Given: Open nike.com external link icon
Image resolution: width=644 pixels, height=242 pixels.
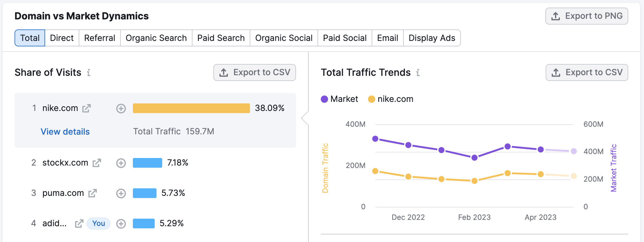Looking at the screenshot, I should click(x=87, y=108).
